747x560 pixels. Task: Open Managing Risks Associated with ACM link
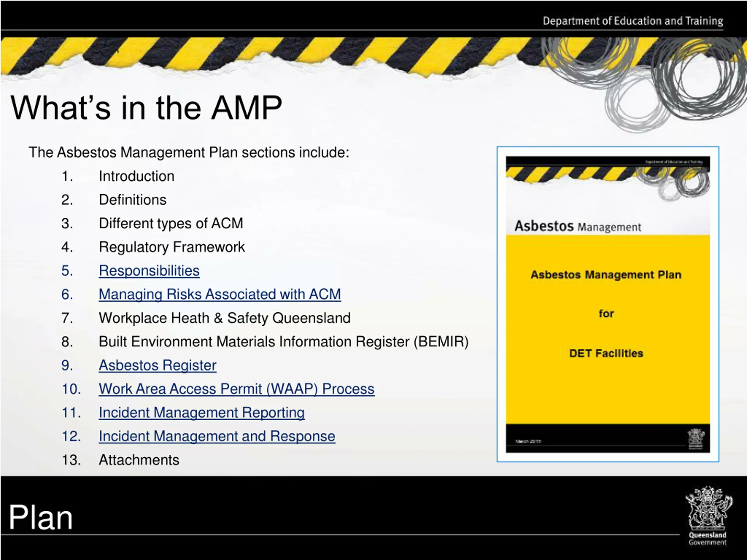(220, 294)
